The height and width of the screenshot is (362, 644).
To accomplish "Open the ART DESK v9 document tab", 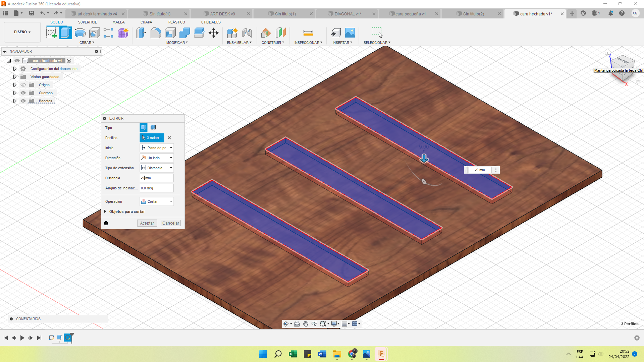I will 222,14.
